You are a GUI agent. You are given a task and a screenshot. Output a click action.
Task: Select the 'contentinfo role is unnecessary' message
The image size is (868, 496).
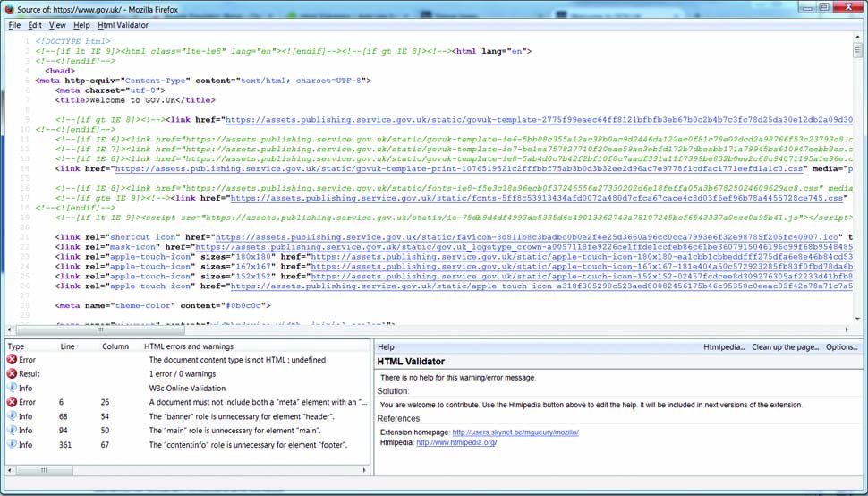coord(248,444)
